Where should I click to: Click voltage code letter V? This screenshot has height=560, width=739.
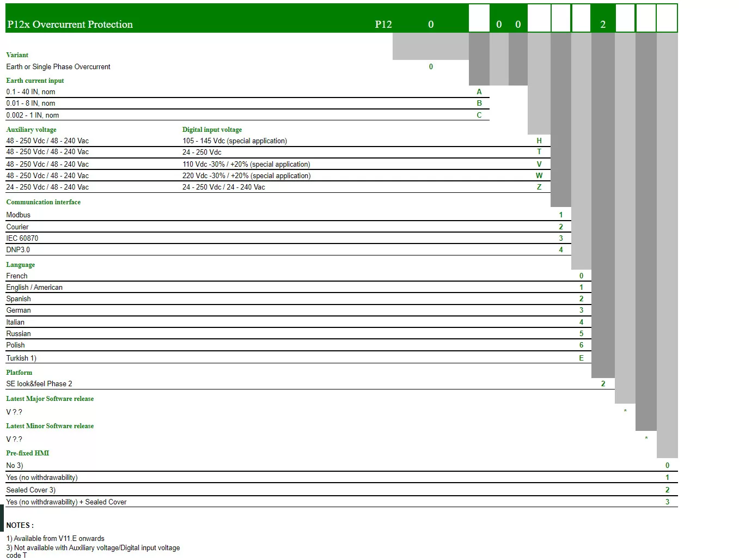[539, 164]
